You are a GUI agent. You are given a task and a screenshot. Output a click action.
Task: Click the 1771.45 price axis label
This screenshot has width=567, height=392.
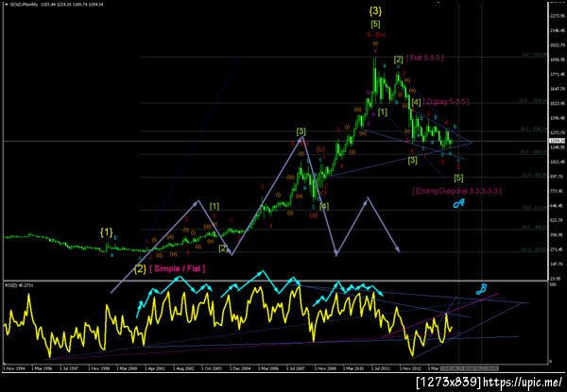(x=558, y=74)
